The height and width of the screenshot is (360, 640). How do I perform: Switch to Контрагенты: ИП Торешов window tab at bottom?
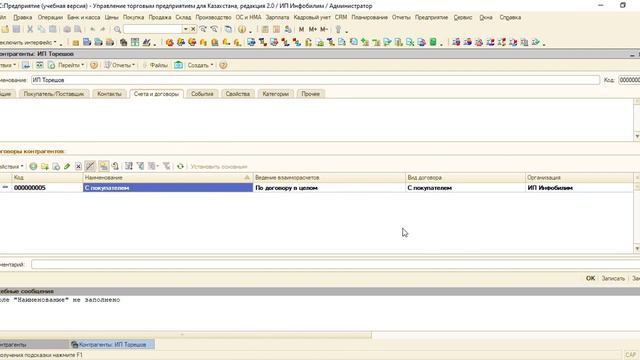[112, 344]
